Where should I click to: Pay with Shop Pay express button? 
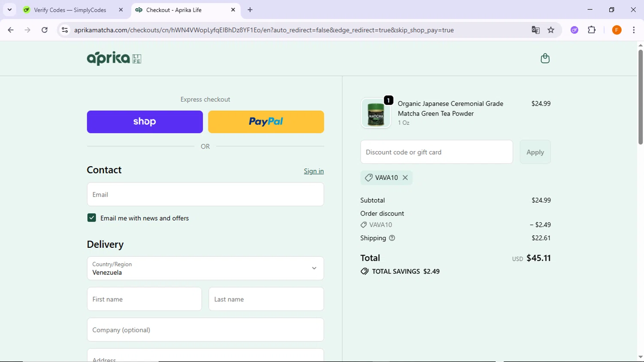pos(145,122)
